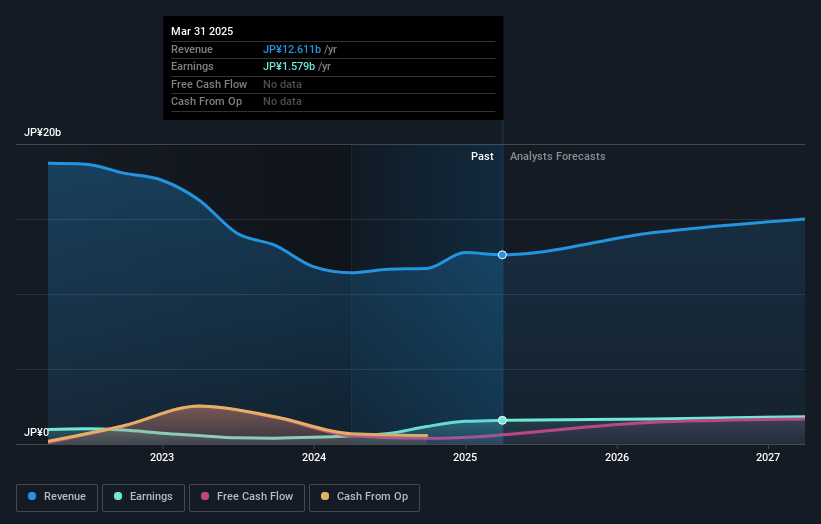This screenshot has width=821, height=524.
Task: Click the JP¥0 y-axis label
Action: point(36,432)
